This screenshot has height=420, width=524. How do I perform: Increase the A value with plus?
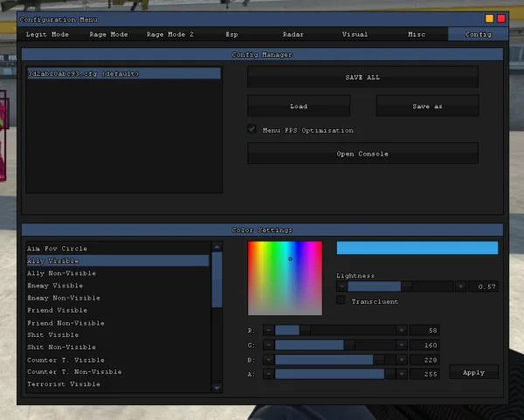pos(402,374)
